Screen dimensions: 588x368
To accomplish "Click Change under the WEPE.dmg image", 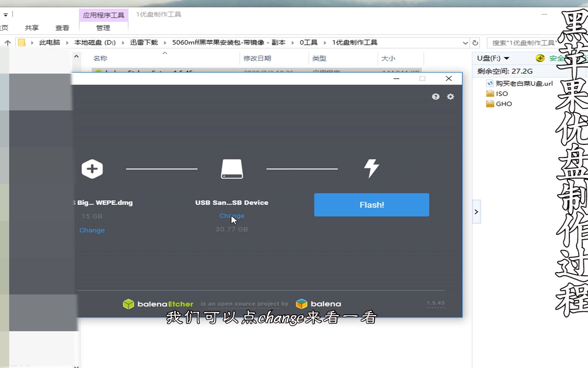I will 92,230.
